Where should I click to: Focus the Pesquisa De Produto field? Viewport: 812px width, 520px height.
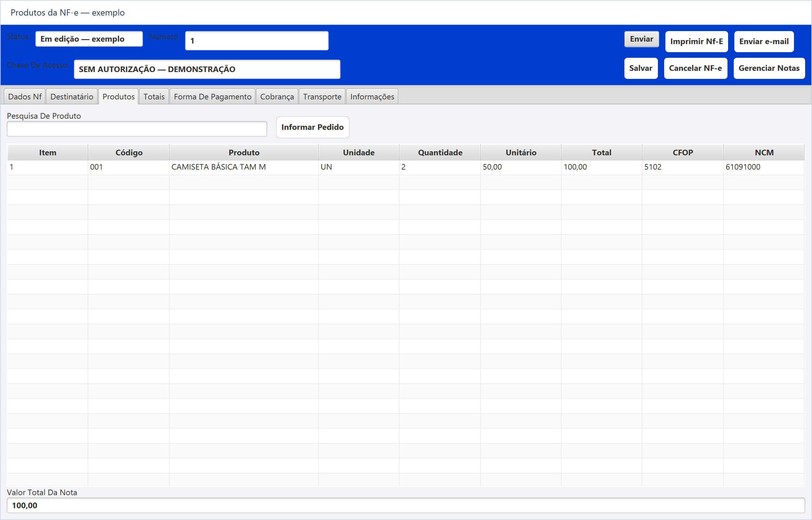coord(137,129)
